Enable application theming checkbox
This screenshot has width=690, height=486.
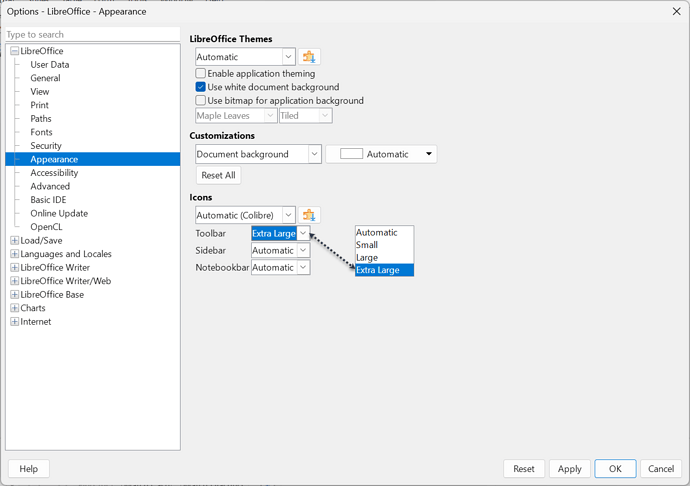tap(201, 74)
